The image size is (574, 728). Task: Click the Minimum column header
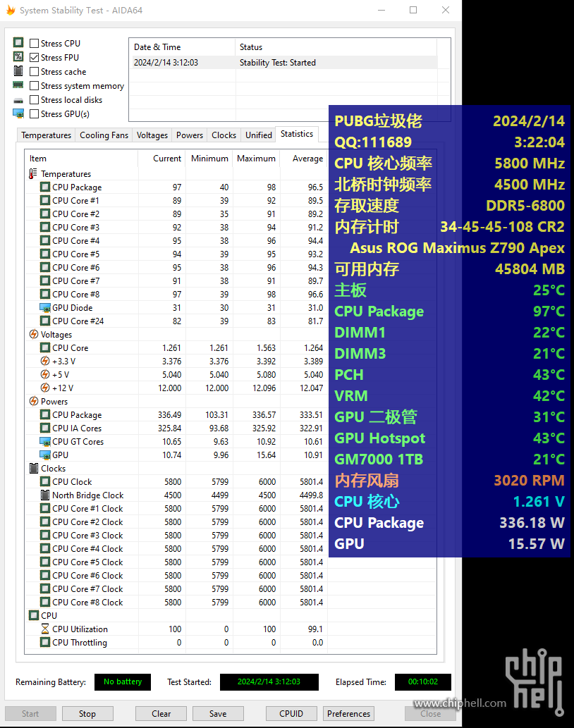click(x=209, y=159)
